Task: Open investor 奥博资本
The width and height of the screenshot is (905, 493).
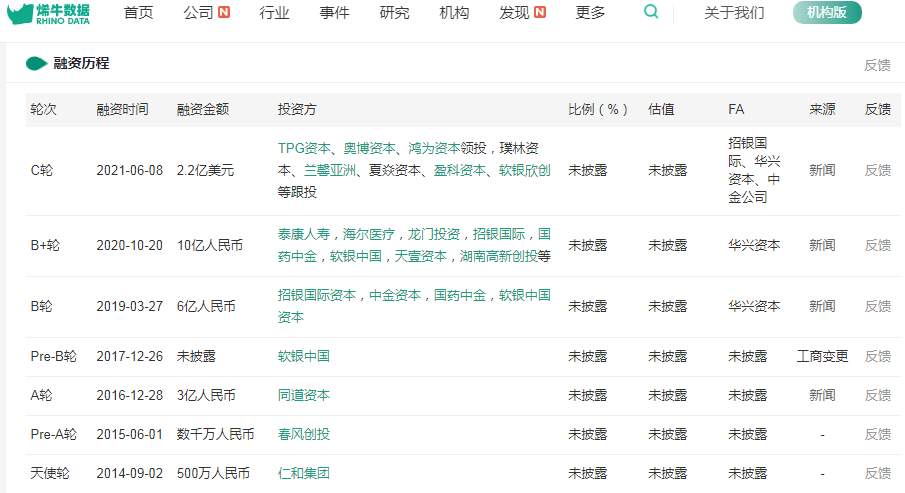Action: click(369, 148)
